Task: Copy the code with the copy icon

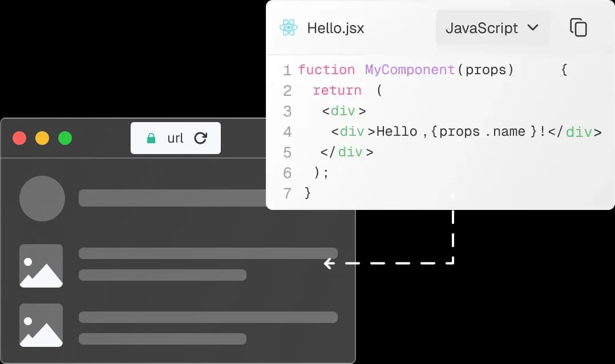Action: [578, 28]
